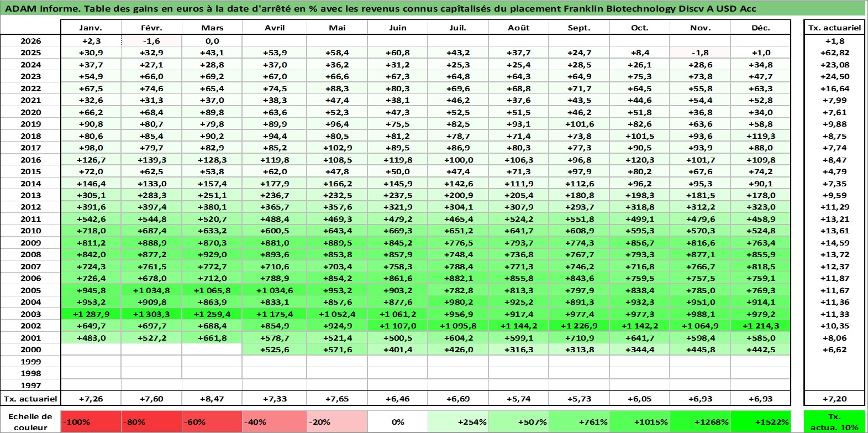
Task: Select the 'Déc.' column header
Action: pos(760,28)
